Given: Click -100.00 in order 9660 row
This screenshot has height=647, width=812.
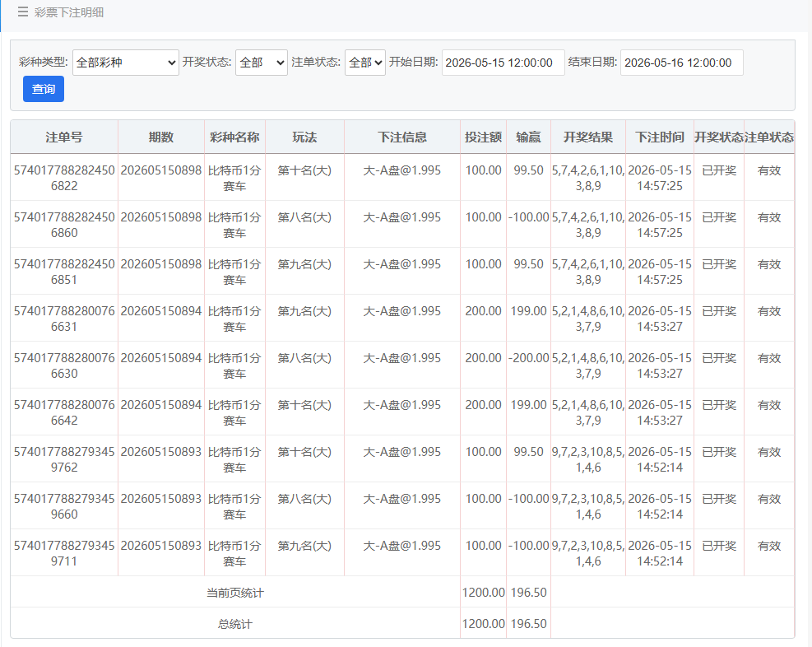Looking at the screenshot, I should (528, 498).
